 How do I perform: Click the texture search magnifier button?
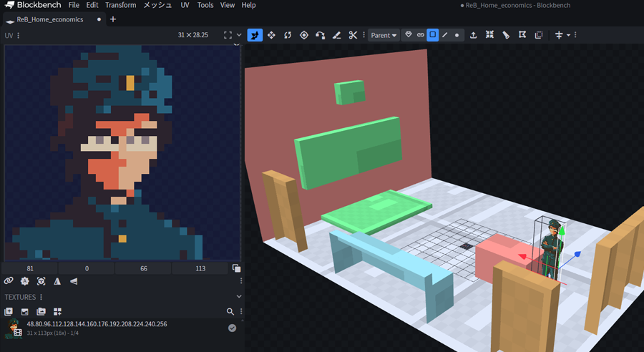click(x=230, y=312)
